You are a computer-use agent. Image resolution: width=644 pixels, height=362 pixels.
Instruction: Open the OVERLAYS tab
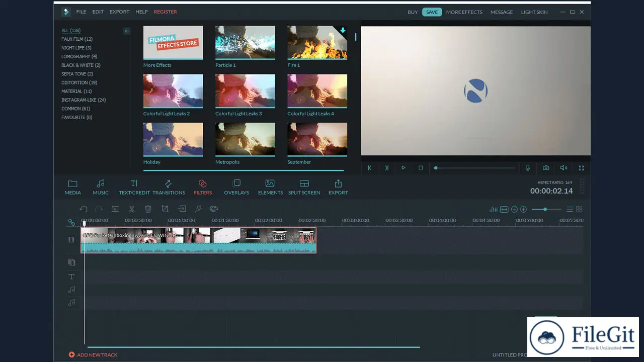236,187
